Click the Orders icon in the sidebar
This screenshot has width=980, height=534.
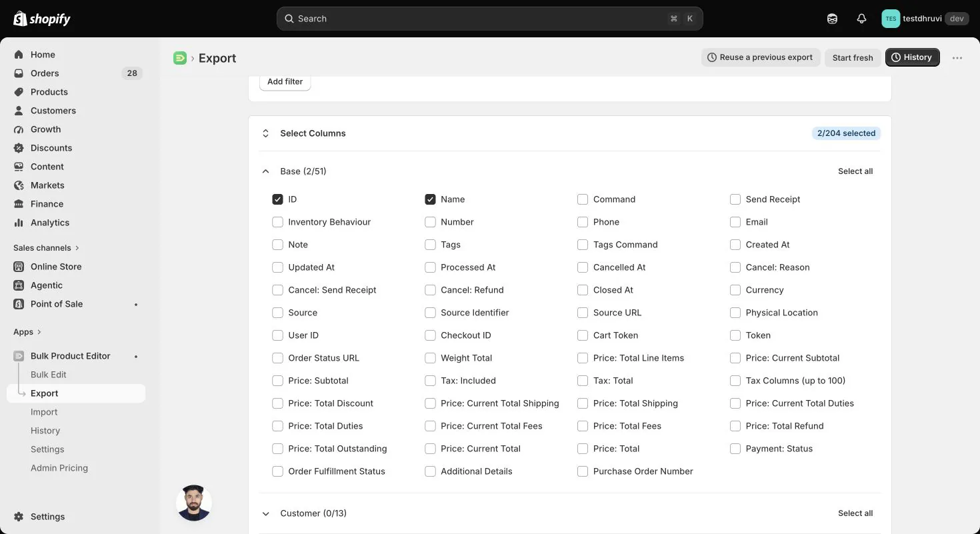[19, 73]
